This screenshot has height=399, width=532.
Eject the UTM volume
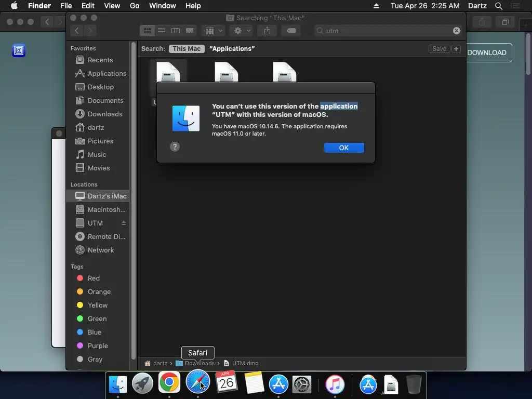coord(124,223)
